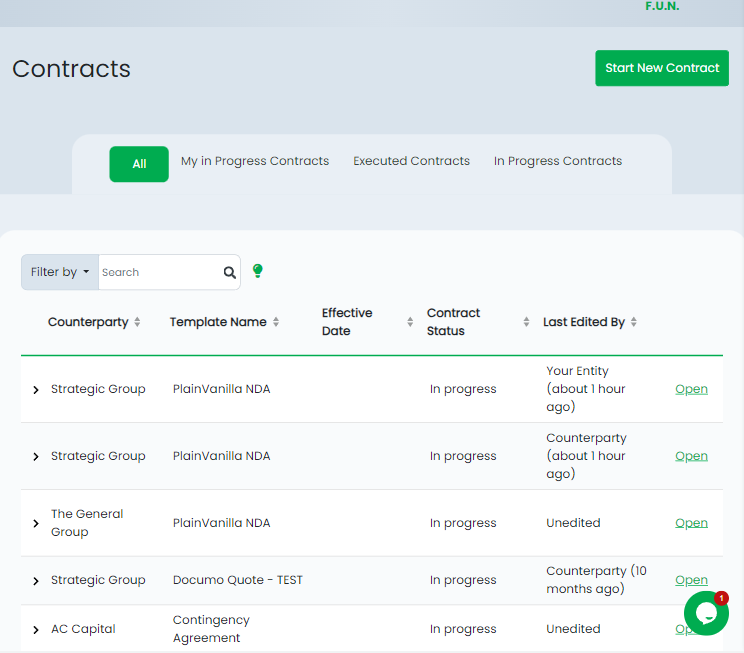Screen dimensions: 744x653
Task: Sort by Contract Status column arrows
Action: 526,322
